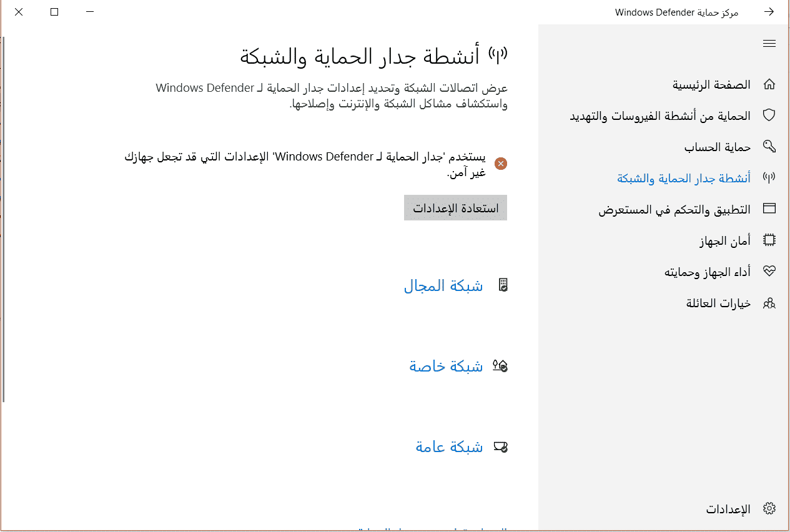790x532 pixels.
Task: Click the shield icon for virus protection
Action: tap(769, 116)
